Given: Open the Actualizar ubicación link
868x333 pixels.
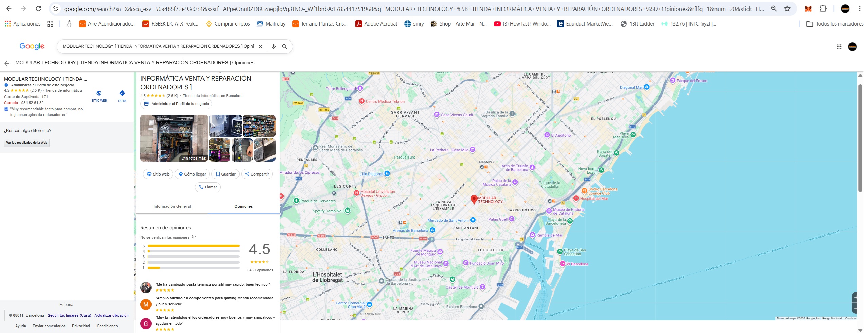Looking at the screenshot, I should point(111,315).
